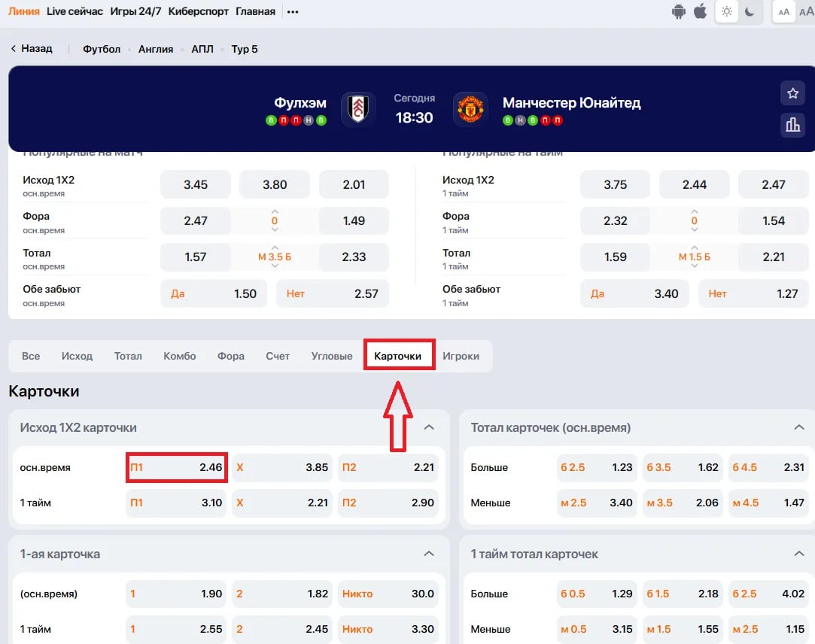The image size is (815, 644).
Task: Collapse Тотал карточек (осн.время) section
Action: tap(799, 427)
